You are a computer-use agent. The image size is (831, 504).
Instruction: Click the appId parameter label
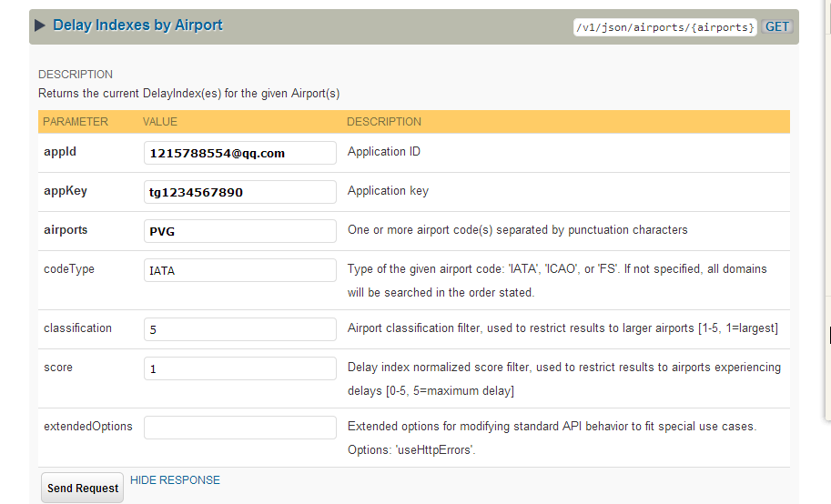[60, 152]
